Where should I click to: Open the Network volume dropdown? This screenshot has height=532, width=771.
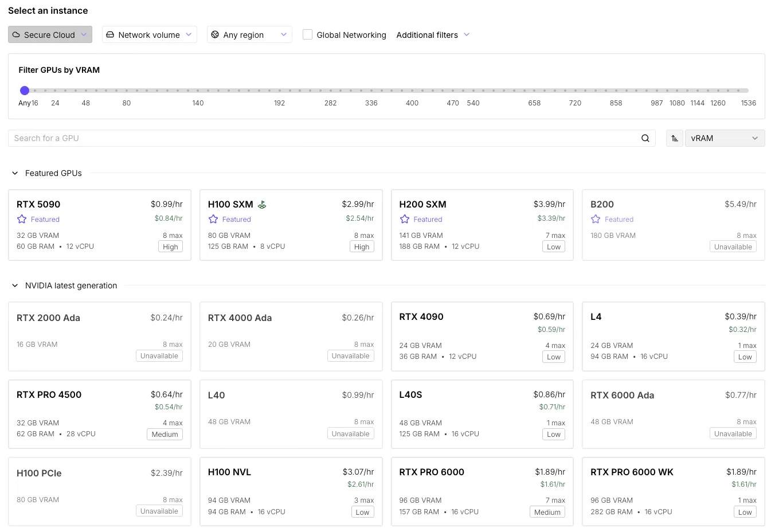150,34
